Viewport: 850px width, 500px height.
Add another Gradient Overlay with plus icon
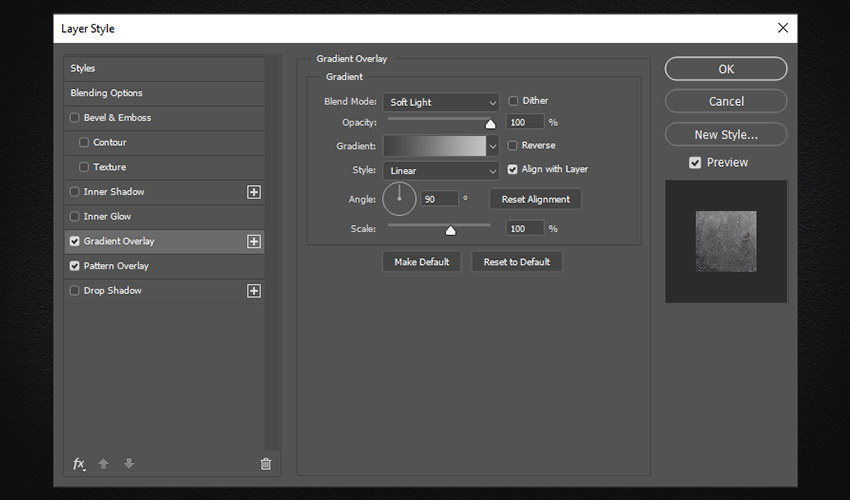coord(254,241)
